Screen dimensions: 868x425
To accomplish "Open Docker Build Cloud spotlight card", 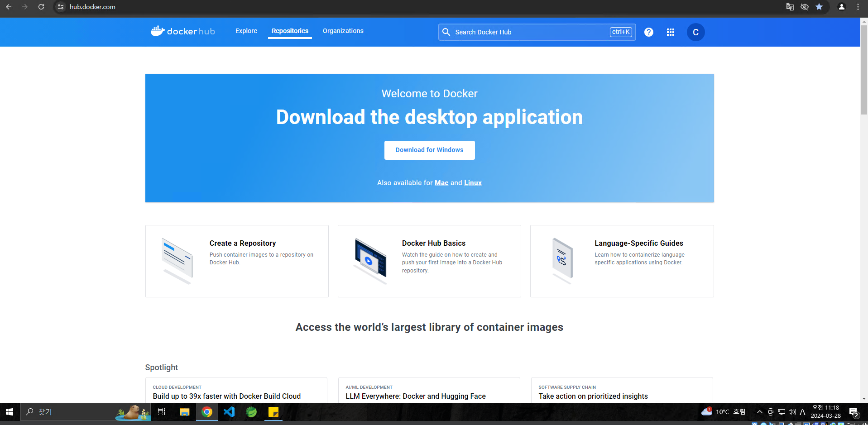I will (236, 390).
